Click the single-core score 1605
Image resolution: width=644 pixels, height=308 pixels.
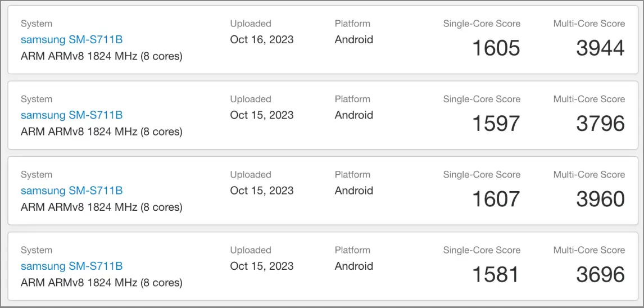(x=496, y=48)
